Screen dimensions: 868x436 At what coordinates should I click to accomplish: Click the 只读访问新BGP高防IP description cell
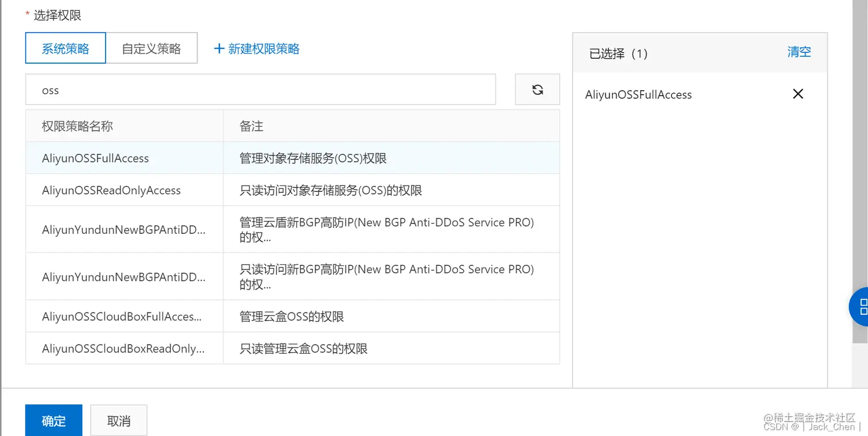pyautogui.click(x=392, y=276)
